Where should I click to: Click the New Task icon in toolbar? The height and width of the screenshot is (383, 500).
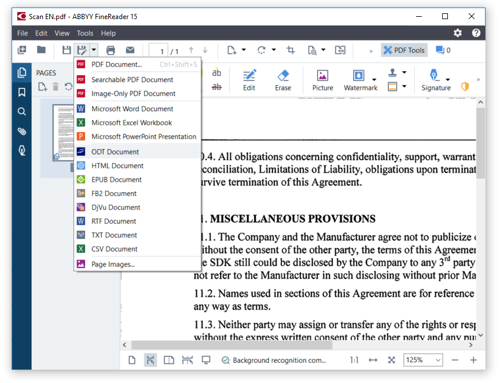click(22, 50)
